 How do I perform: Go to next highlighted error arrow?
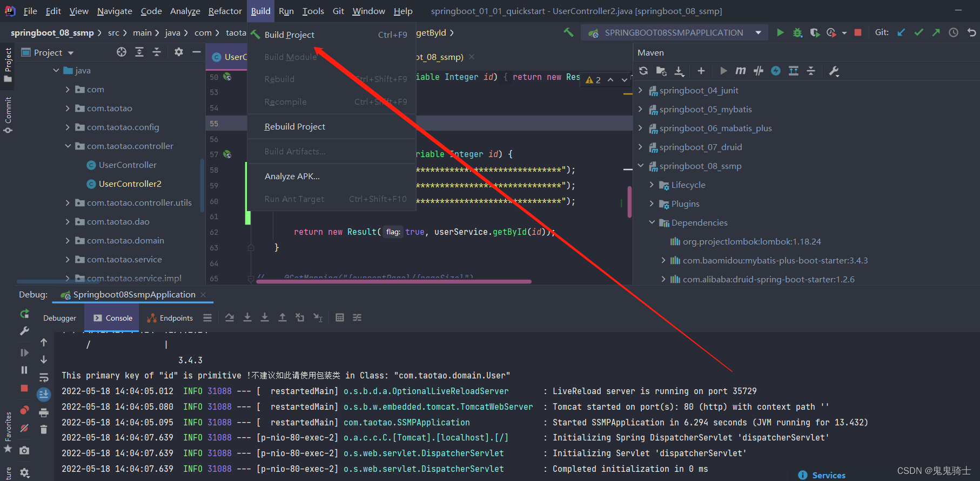625,80
